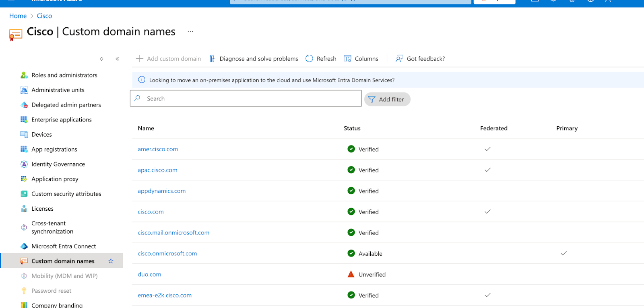644x308 pixels.
Task: Open amer.cisco.com domain
Action: click(158, 149)
